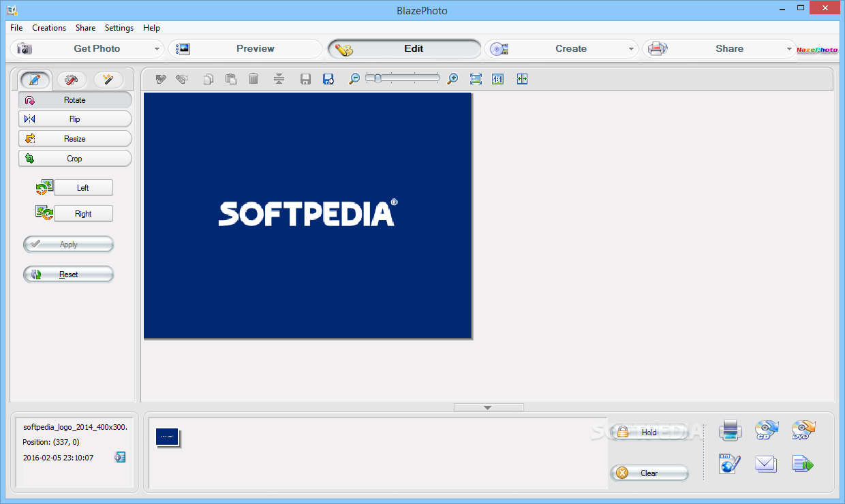Click the gray floppy disk Save icon
Viewport: 845px width, 504px height.
pos(305,79)
